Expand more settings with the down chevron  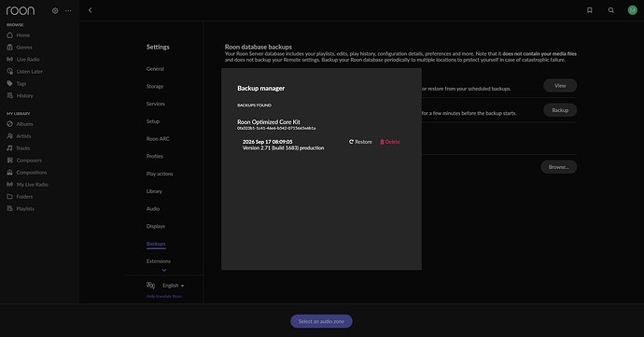click(164, 270)
